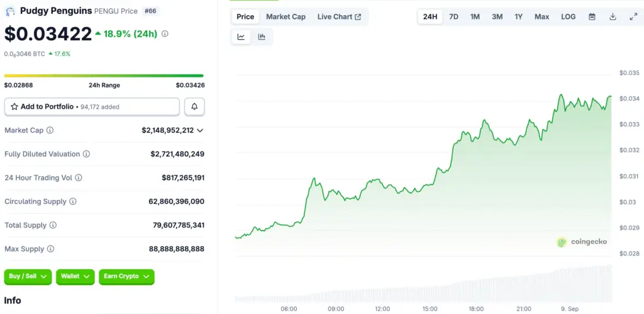Click the Market Cap info icon
This screenshot has width=644, height=314.
[x=50, y=130]
